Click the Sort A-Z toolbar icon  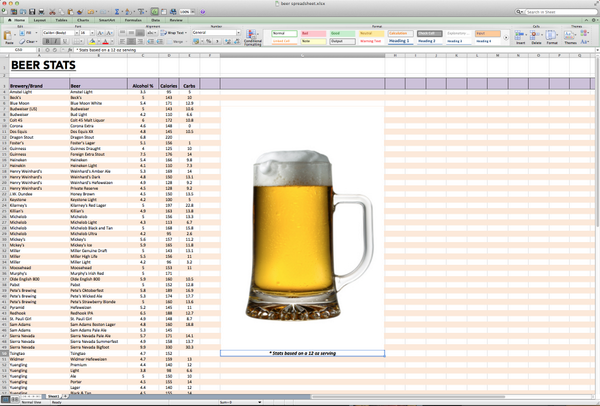pyautogui.click(x=128, y=12)
